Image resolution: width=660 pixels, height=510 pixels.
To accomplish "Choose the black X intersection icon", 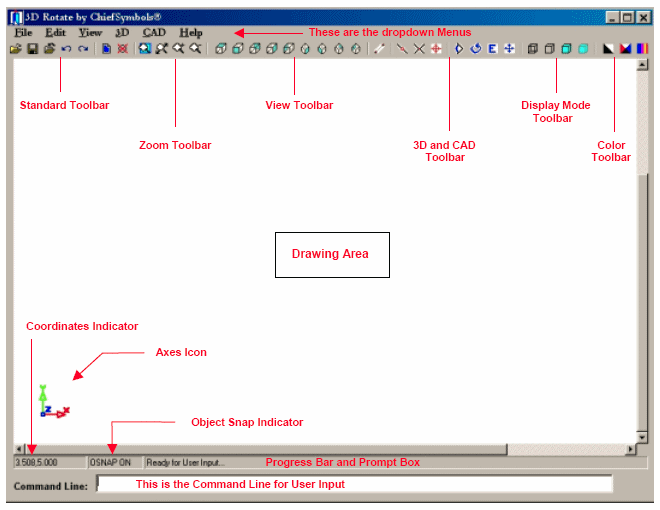I will click(x=419, y=49).
